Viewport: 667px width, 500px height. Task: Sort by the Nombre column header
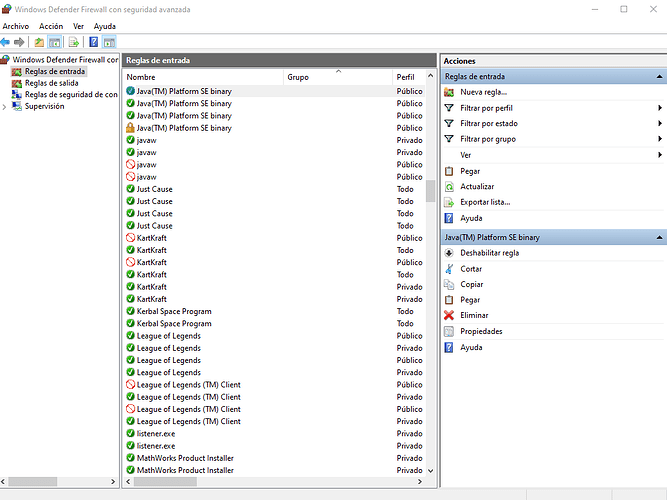[203, 77]
